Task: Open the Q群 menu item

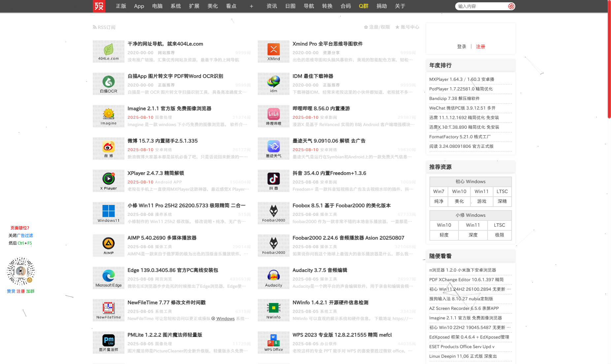Action: tap(363, 6)
